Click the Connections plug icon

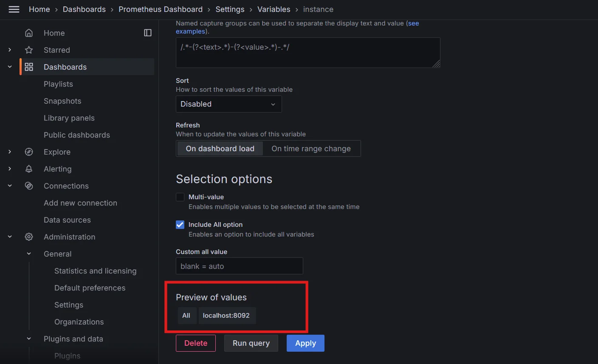coord(29,186)
